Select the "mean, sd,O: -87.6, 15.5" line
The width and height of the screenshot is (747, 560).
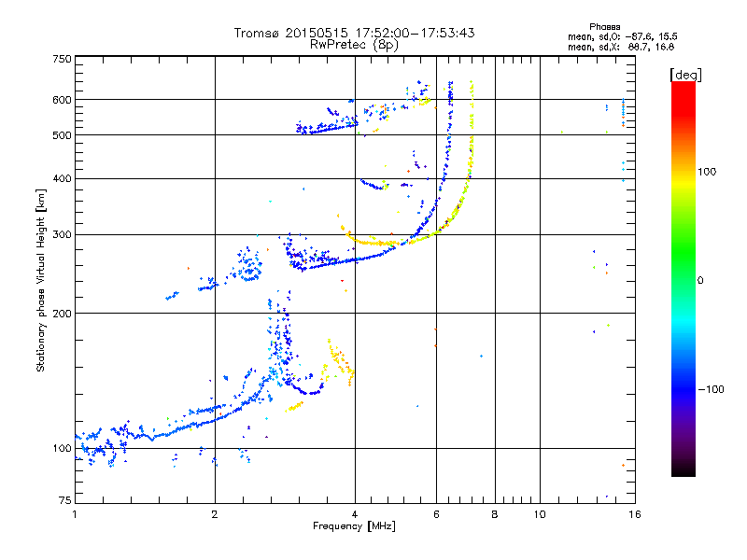tap(622, 36)
